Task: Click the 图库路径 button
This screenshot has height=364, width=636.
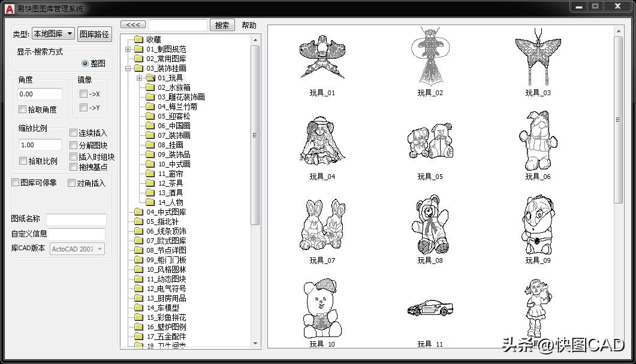Action: (x=95, y=34)
